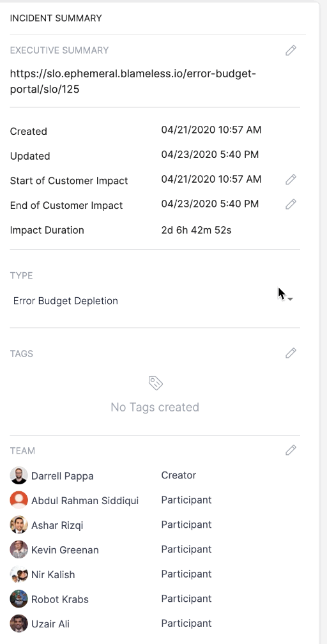
Task: Edit Start of Customer Impact time
Action: tap(291, 179)
